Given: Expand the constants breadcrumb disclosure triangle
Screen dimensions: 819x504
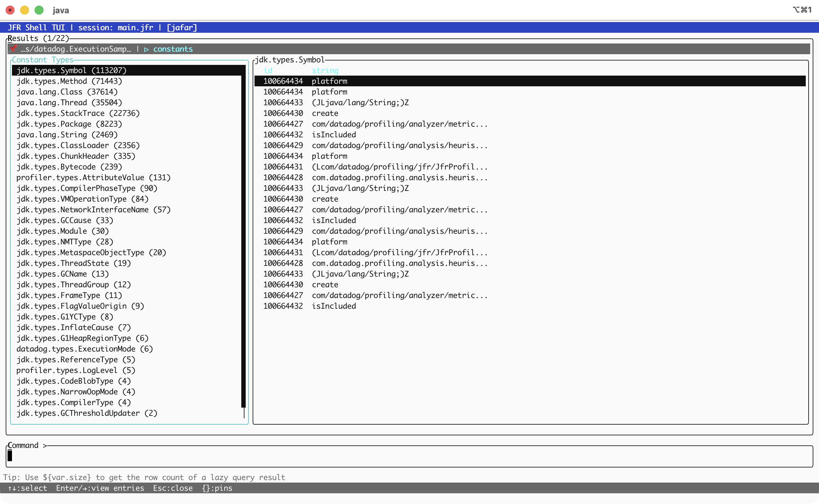Looking at the screenshot, I should 146,49.
